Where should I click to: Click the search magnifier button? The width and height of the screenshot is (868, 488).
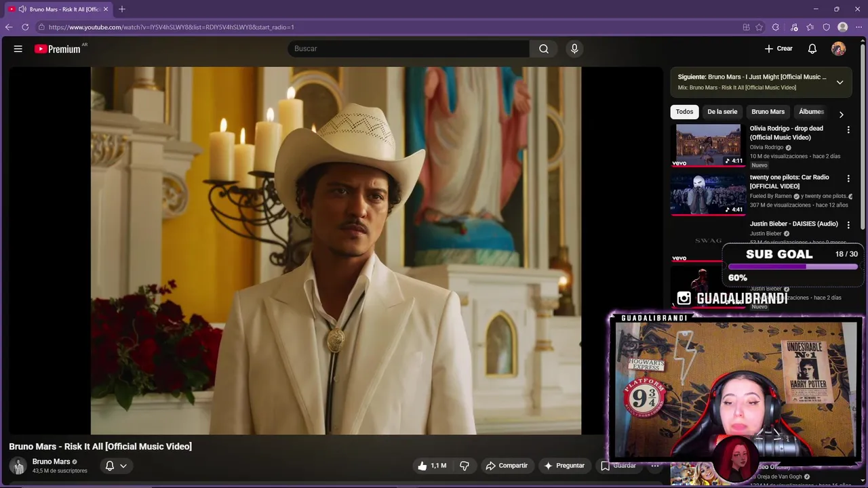(544, 49)
